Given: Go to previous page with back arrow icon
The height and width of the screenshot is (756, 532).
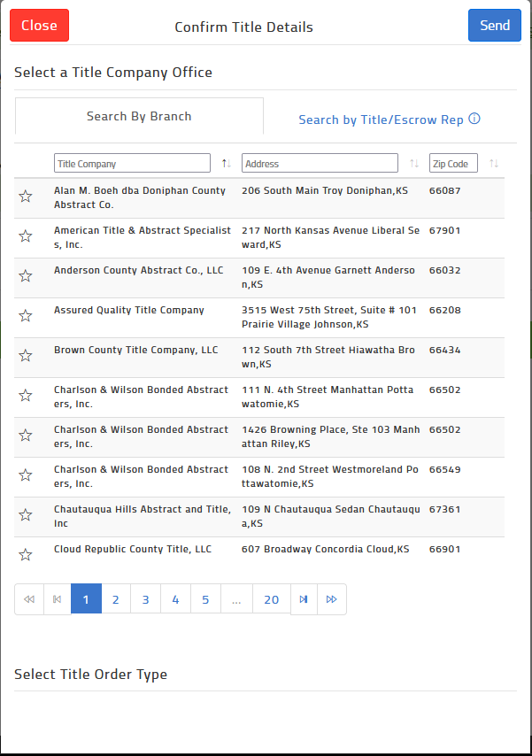Looking at the screenshot, I should tap(57, 599).
